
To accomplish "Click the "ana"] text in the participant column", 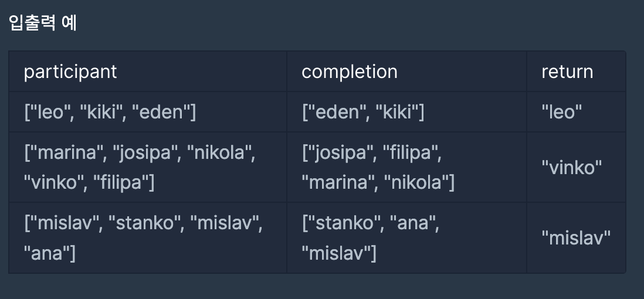I will [x=50, y=253].
